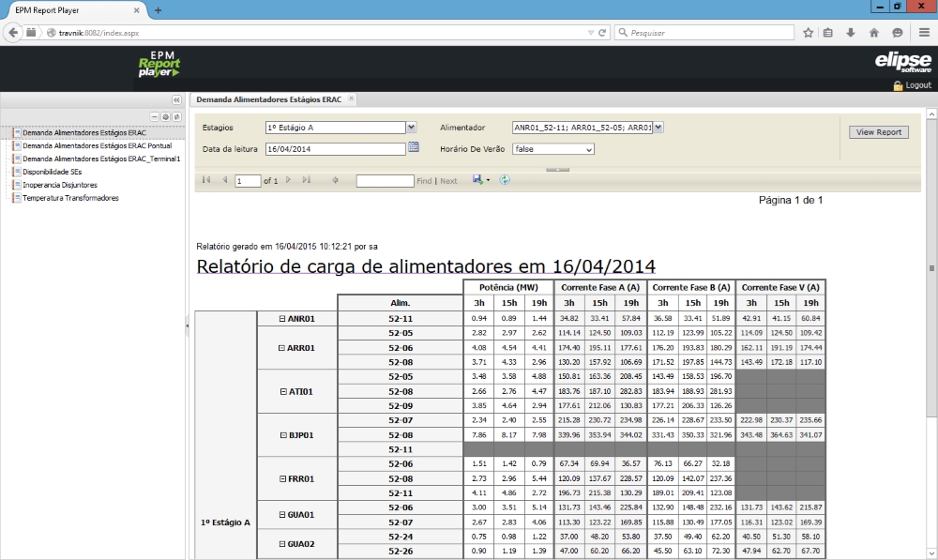
Task: Collapse the ANR01 group
Action: (x=282, y=319)
